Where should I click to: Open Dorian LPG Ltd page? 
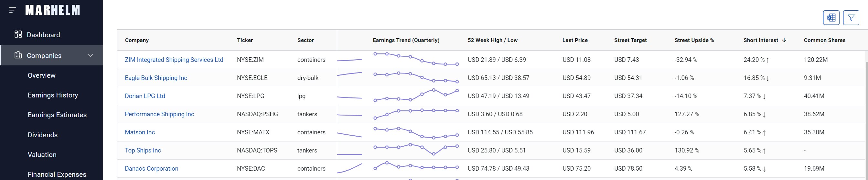pyautogui.click(x=145, y=96)
